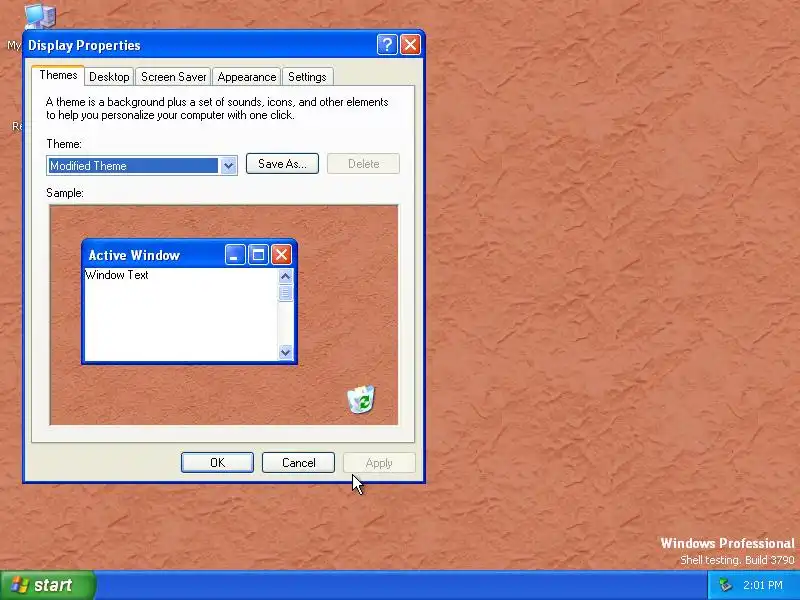Click the 'Theme:' label
Viewport: 800px width, 600px height.
click(64, 144)
